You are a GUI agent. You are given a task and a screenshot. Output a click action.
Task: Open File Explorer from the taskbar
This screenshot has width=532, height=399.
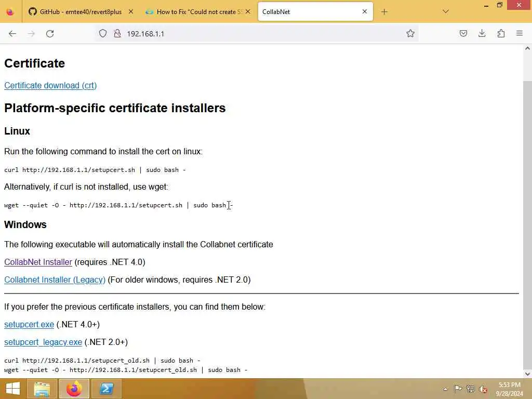coord(42,389)
